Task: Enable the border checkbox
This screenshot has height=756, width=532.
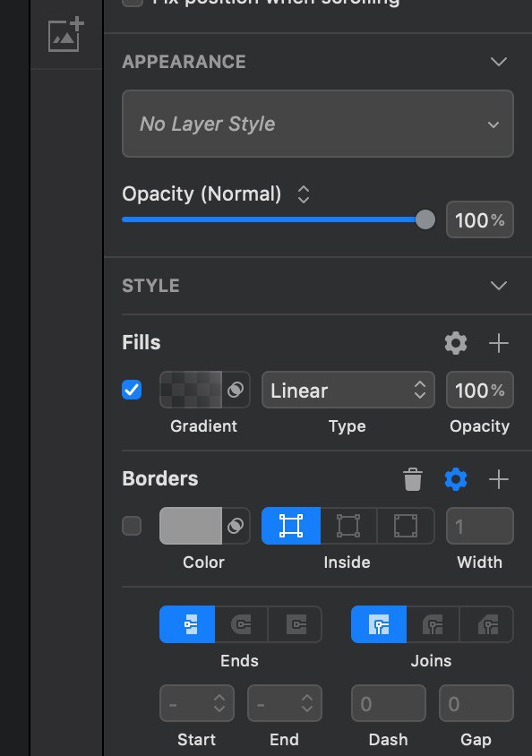Action: click(132, 526)
